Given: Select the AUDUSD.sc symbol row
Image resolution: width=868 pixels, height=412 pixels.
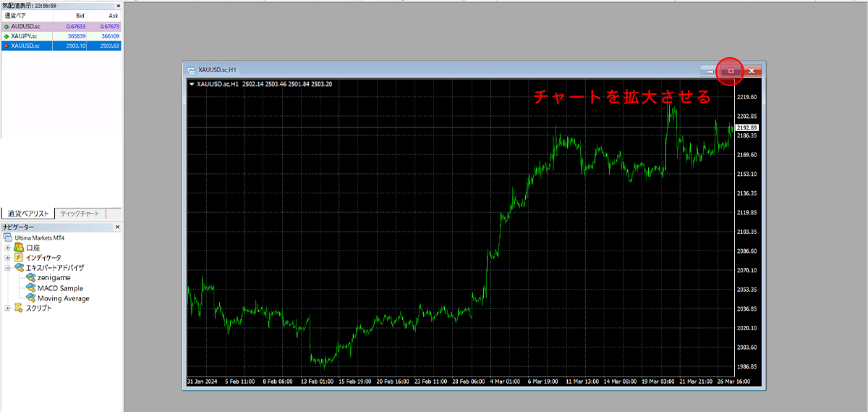Looking at the screenshot, I should click(x=61, y=26).
